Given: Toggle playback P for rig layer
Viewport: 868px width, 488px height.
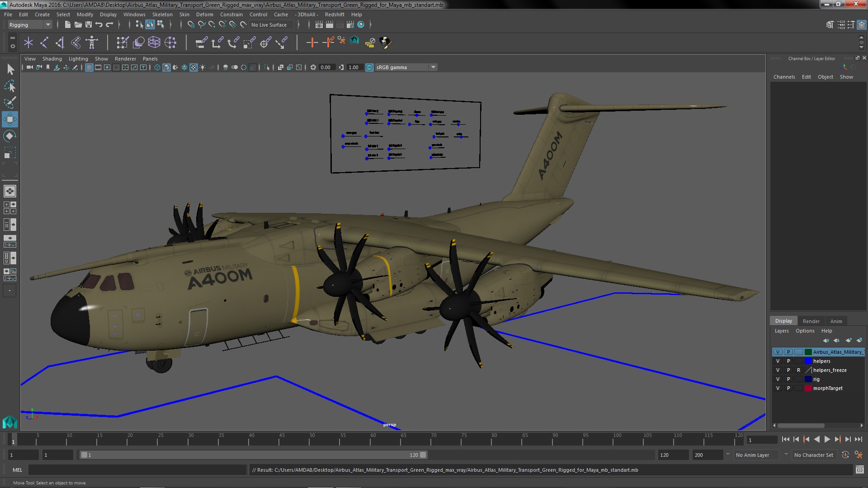Looking at the screenshot, I should 788,379.
